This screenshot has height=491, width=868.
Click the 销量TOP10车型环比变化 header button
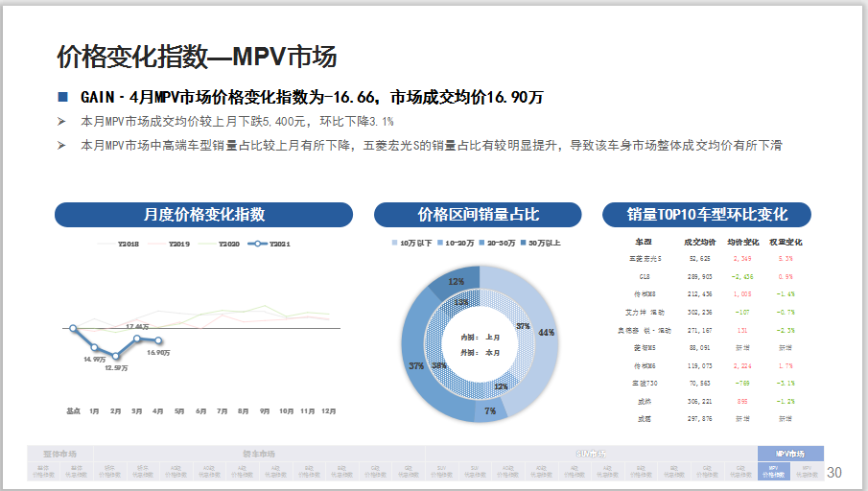pyautogui.click(x=707, y=215)
